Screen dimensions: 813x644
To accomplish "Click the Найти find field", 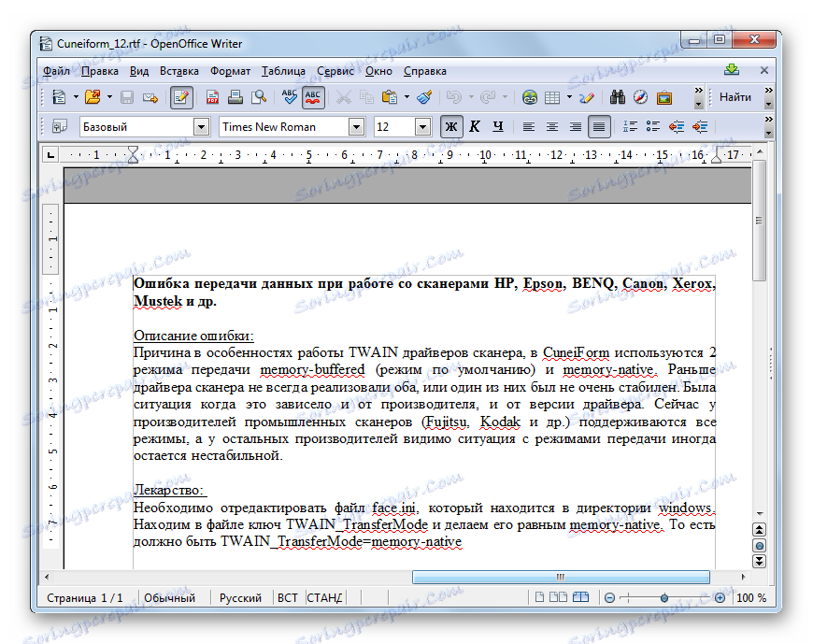I will pyautogui.click(x=735, y=97).
